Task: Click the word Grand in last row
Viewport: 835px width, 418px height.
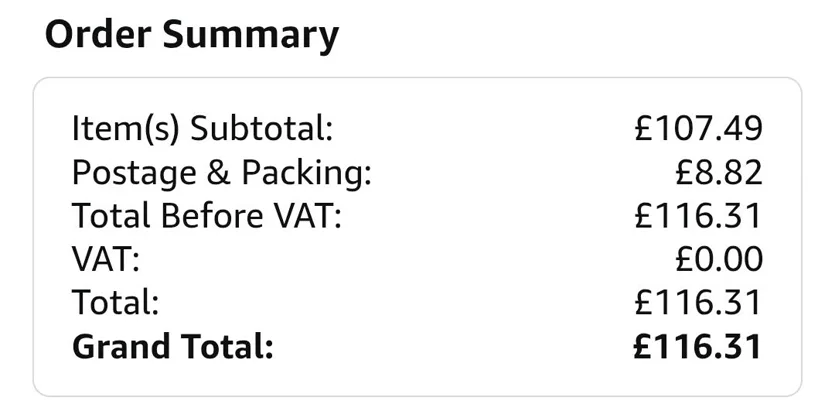Action: click(121, 347)
